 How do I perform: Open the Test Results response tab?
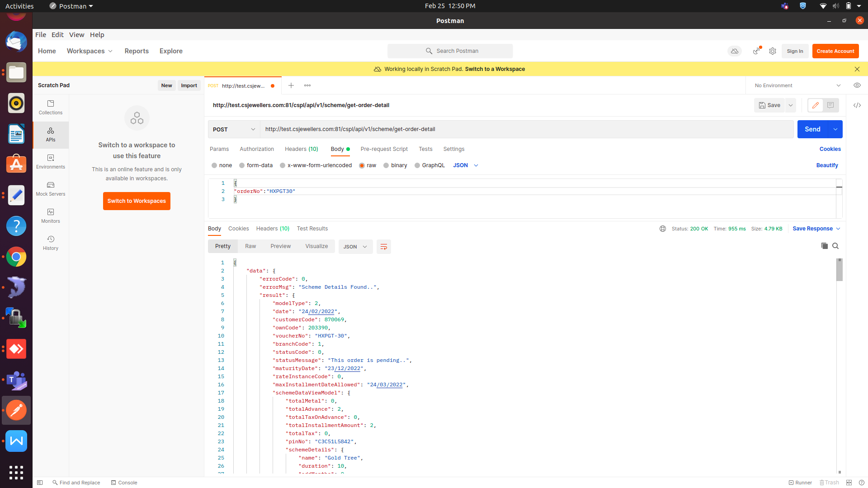pos(312,229)
